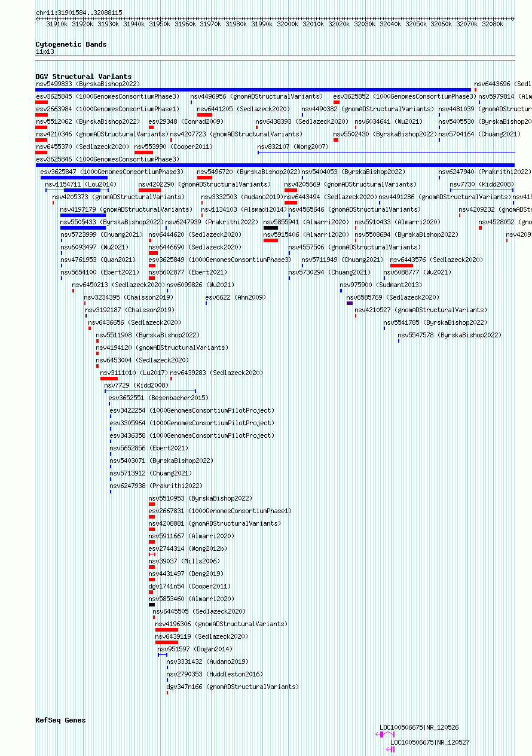
Task: Select the esv3625846 long blue variant bar
Action: coord(275,165)
